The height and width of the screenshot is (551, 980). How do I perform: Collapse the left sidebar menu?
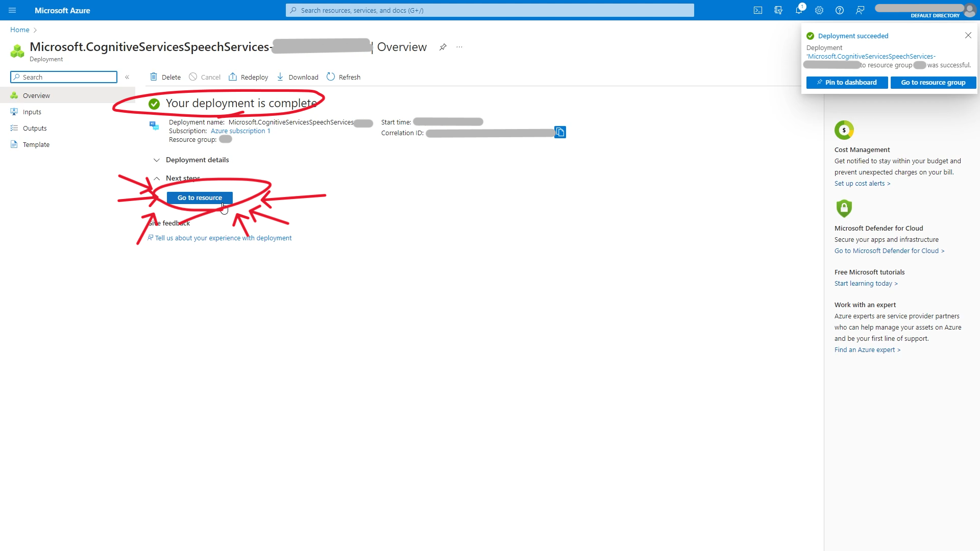pyautogui.click(x=127, y=77)
